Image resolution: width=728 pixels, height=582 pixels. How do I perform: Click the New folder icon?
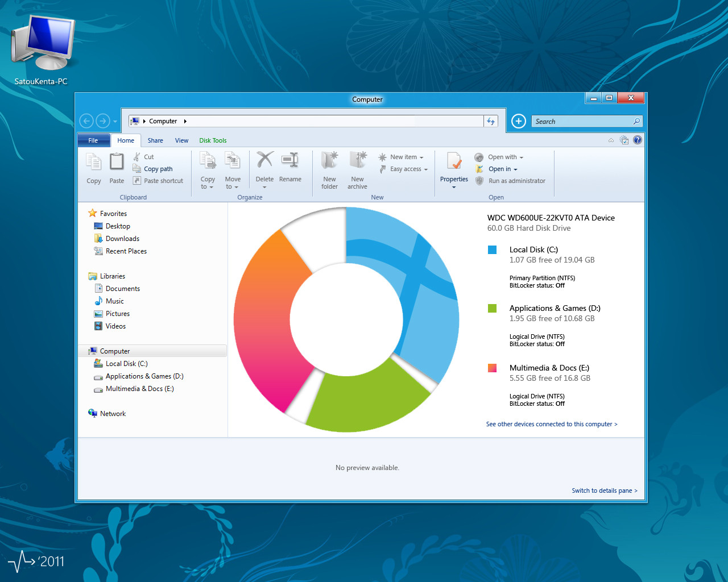pos(329,161)
